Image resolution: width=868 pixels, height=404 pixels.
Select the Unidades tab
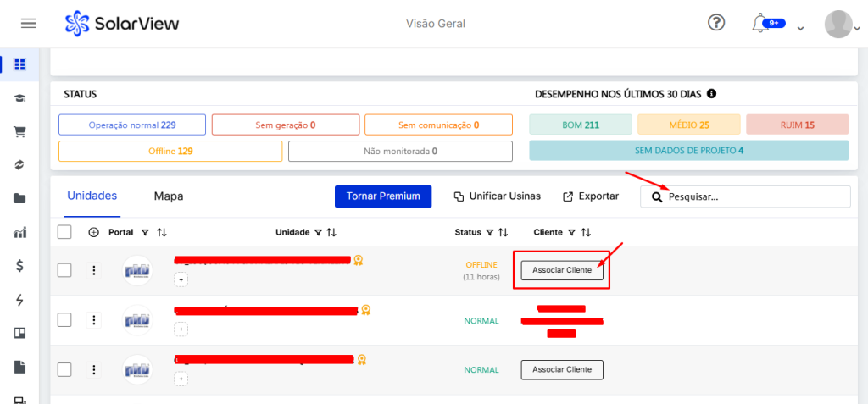[92, 196]
